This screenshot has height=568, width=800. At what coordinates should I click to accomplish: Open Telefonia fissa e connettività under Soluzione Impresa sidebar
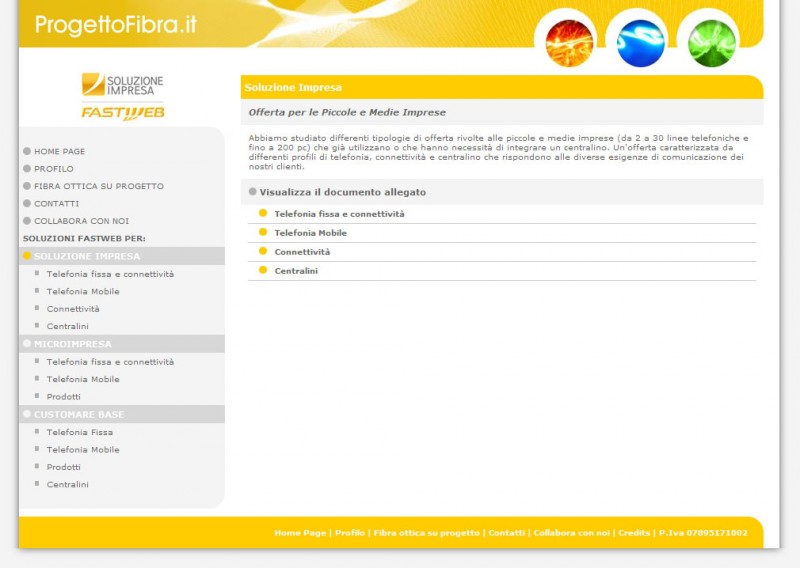pos(110,274)
